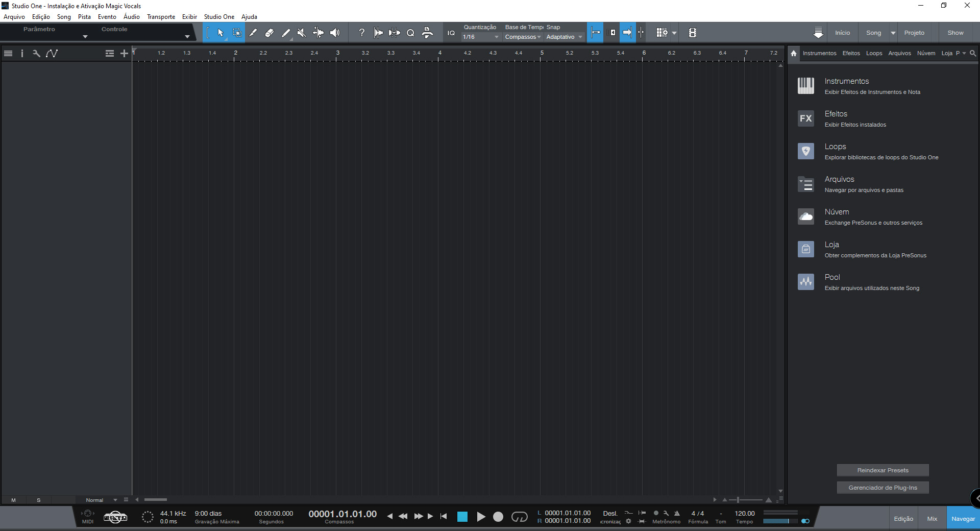The height and width of the screenshot is (531, 980).
Task: Click the horizontal arrangement scrollbar
Action: coord(156,500)
